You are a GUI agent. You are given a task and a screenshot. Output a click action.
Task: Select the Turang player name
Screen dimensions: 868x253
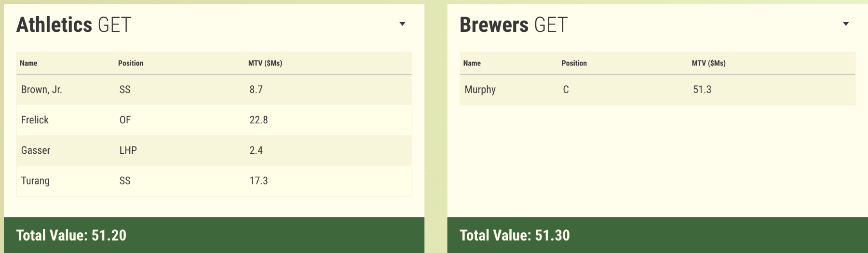point(35,181)
